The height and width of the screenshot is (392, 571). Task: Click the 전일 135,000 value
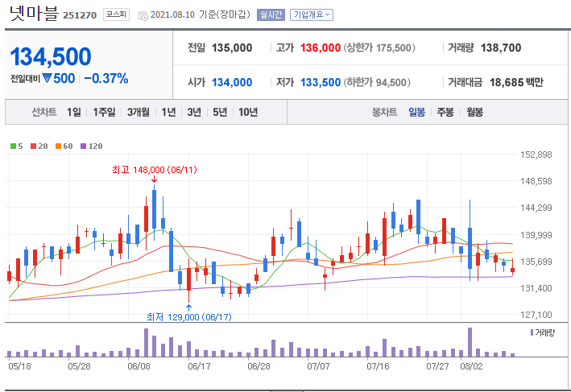click(232, 47)
